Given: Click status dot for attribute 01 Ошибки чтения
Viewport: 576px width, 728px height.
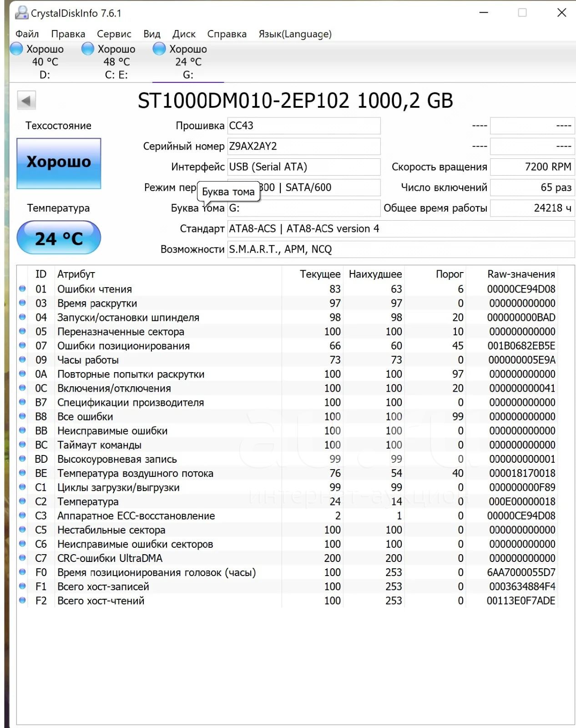Looking at the screenshot, I should 22,288.
